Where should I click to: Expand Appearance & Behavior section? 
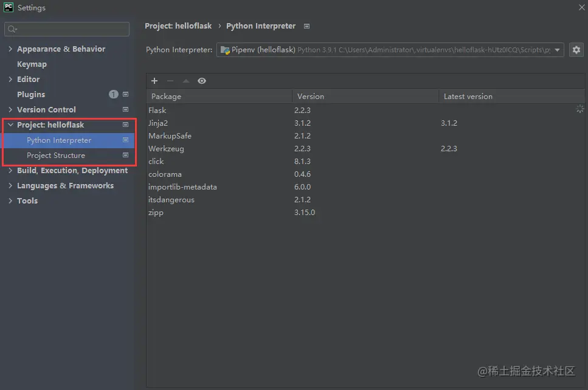point(10,49)
